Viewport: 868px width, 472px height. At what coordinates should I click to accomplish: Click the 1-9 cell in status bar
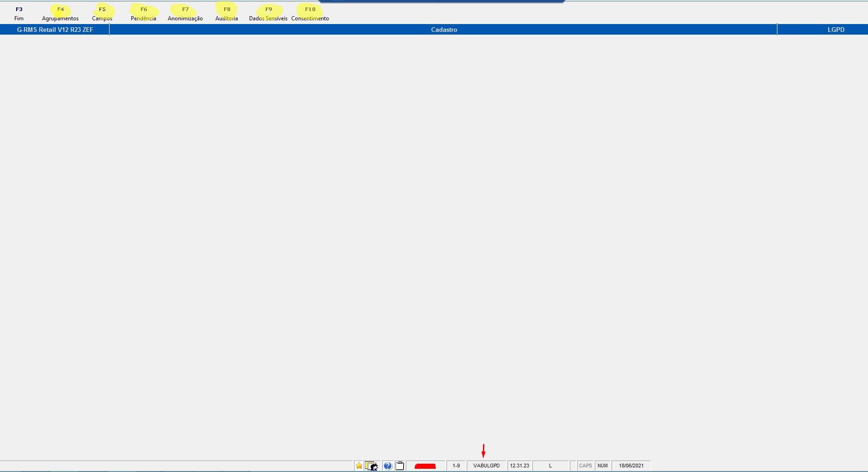(x=456, y=466)
